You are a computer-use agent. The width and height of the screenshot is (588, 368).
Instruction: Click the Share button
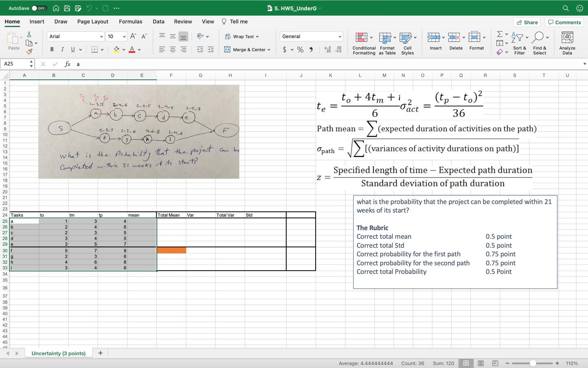(527, 22)
